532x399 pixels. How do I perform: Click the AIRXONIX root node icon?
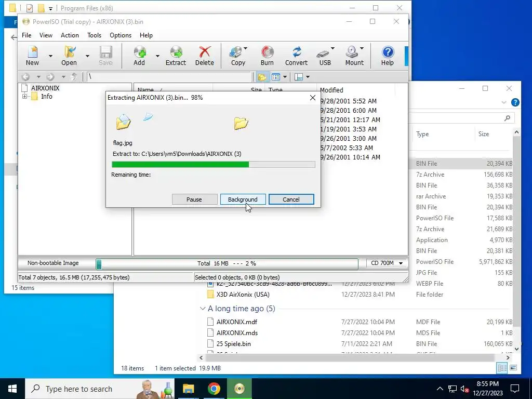[x=24, y=88]
